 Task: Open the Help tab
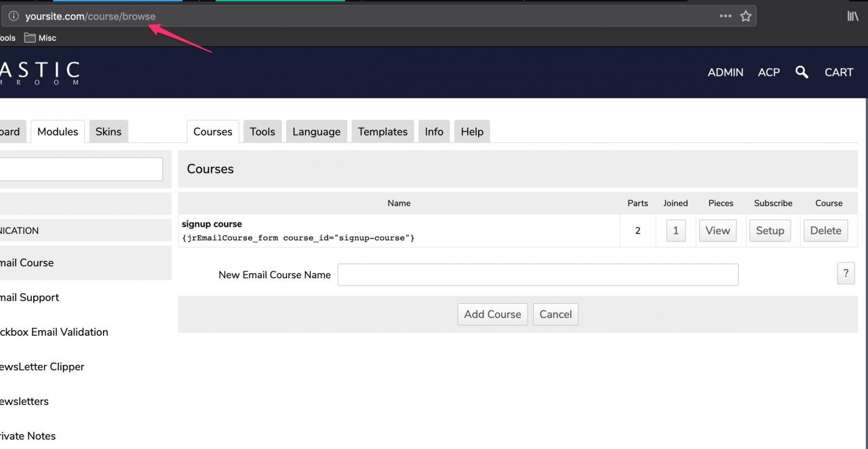(x=472, y=132)
